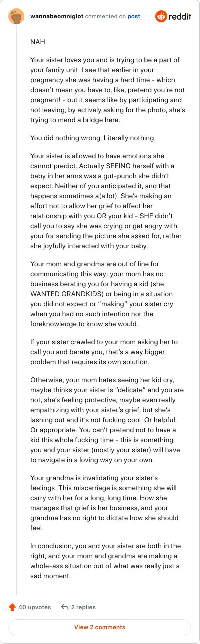Viewport: 200px width, 644px height.
Task: Click the paragraph starting "Your mom and grandma"
Action: [98, 294]
